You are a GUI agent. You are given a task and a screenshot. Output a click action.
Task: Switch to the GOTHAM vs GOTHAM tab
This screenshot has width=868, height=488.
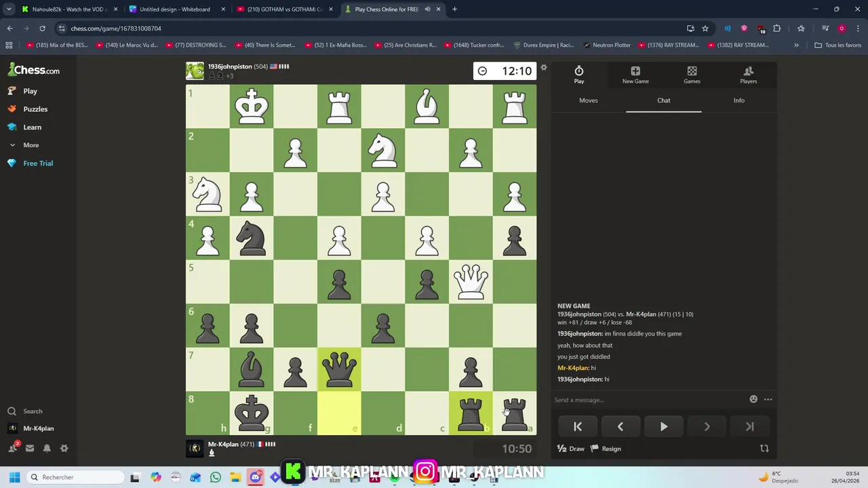click(284, 9)
